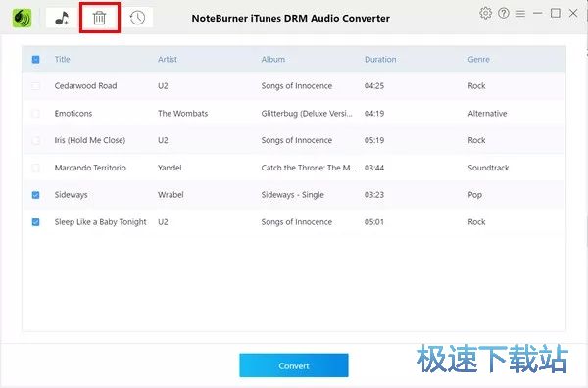Sort by Artist column header
588x388 pixels.
click(168, 59)
